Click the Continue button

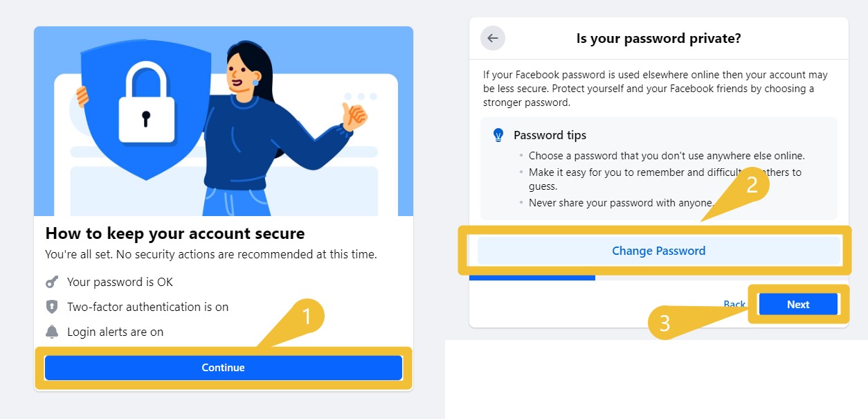(x=223, y=368)
